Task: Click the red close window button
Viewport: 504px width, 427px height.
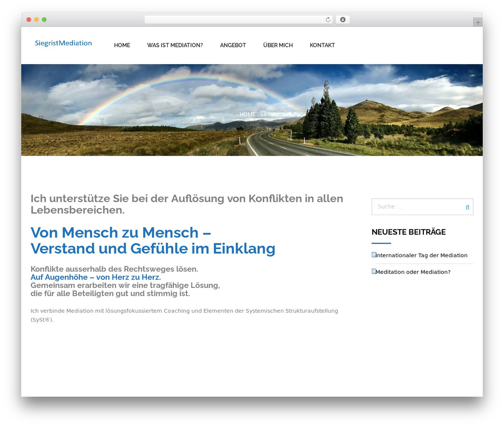Action: tap(29, 20)
